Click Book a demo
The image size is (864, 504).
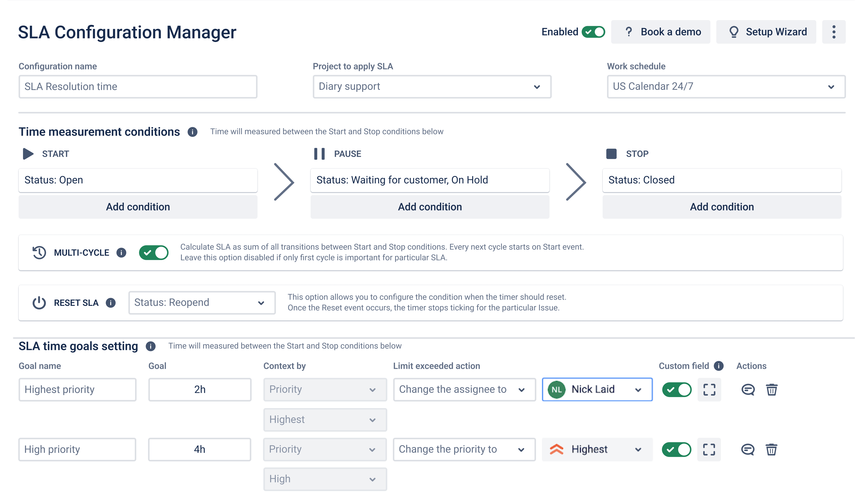(x=661, y=32)
